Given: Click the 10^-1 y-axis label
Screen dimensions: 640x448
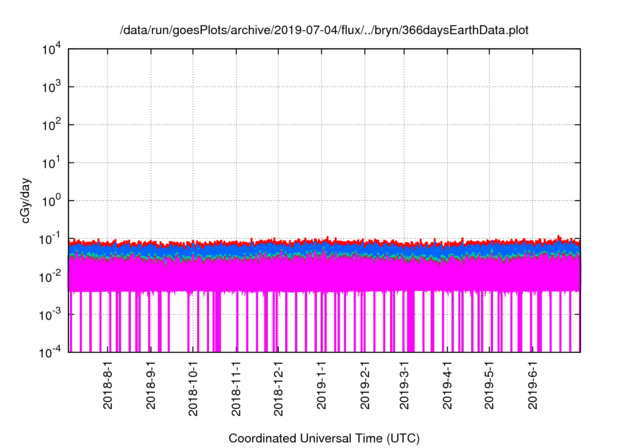Looking at the screenshot, I should coord(50,239).
